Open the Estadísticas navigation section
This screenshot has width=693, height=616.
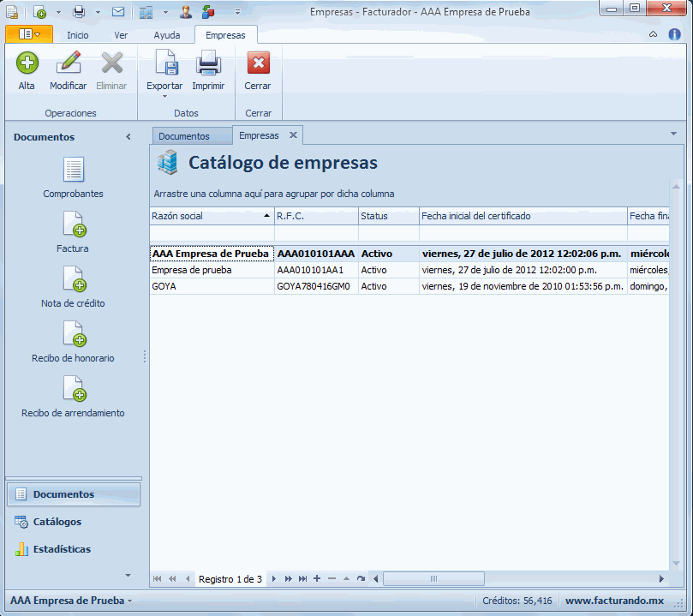[x=62, y=549]
